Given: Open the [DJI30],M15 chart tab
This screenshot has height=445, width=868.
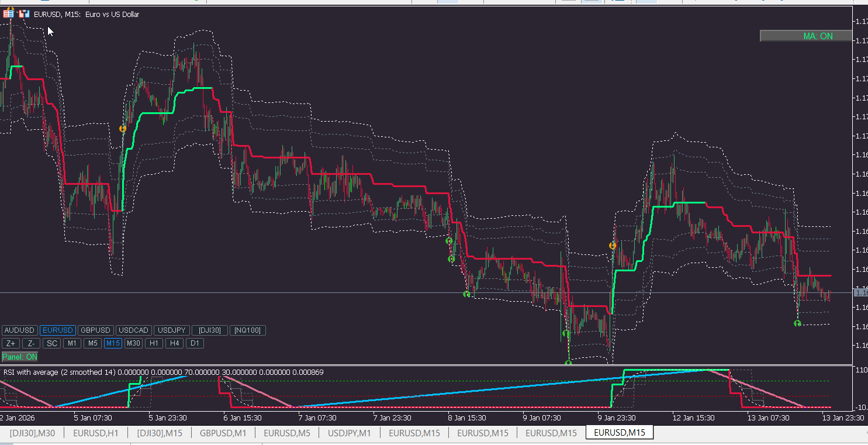Looking at the screenshot, I should pos(160,433).
